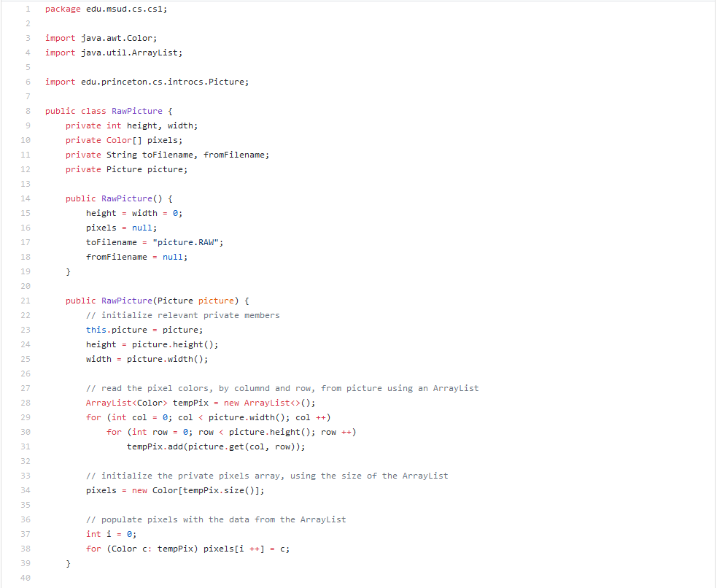Select the import java.awt.Color statement
This screenshot has width=717, height=588.
[98, 37]
